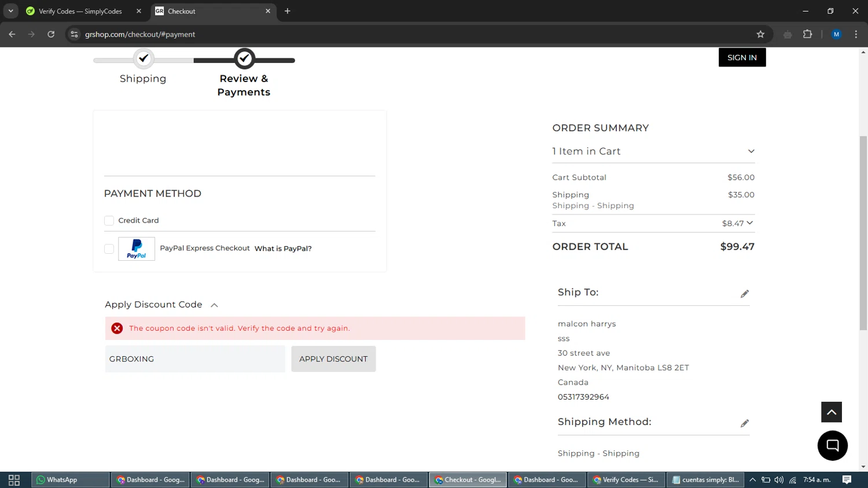Image resolution: width=868 pixels, height=488 pixels.
Task: Open cuentas simply notepad in the taskbar
Action: (x=705, y=480)
